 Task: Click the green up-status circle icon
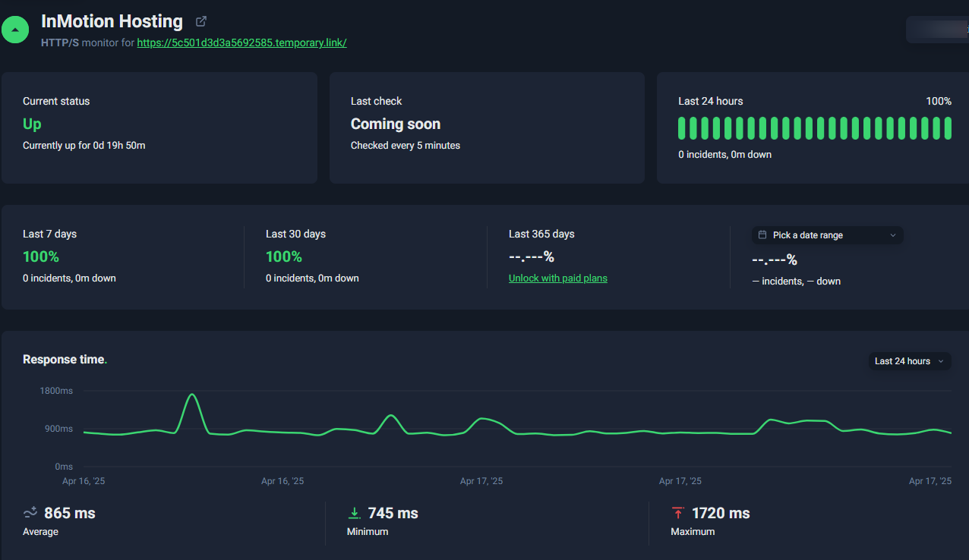15,30
